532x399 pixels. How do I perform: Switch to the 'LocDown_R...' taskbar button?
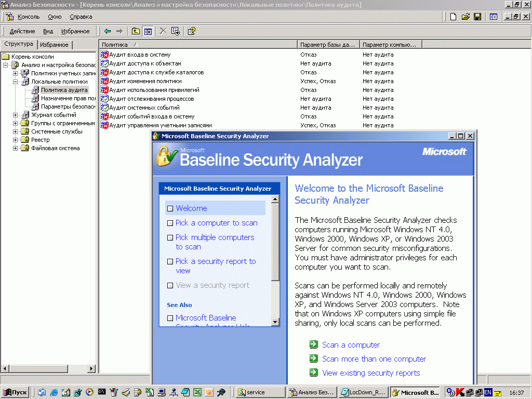coord(363,392)
